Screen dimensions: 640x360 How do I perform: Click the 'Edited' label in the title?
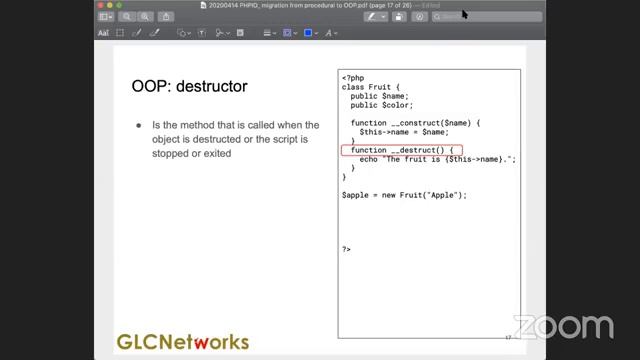[x=431, y=5]
